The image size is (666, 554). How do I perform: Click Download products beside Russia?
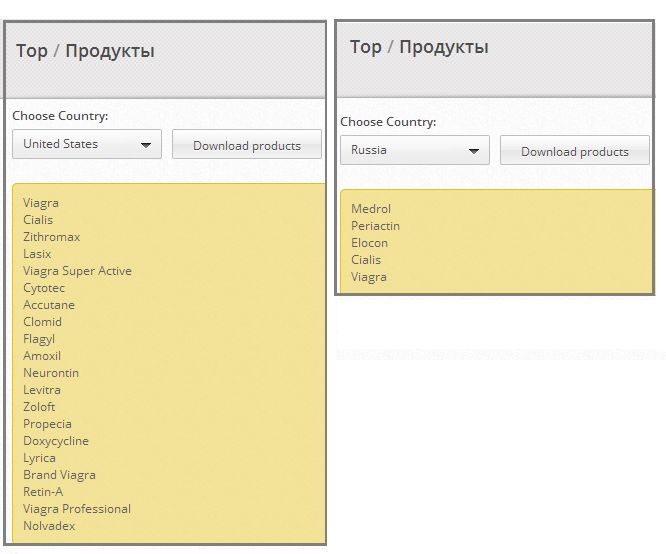point(575,150)
